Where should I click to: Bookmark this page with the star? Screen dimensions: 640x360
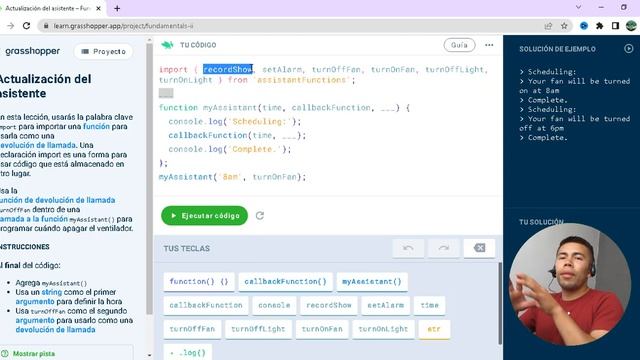[564, 26]
